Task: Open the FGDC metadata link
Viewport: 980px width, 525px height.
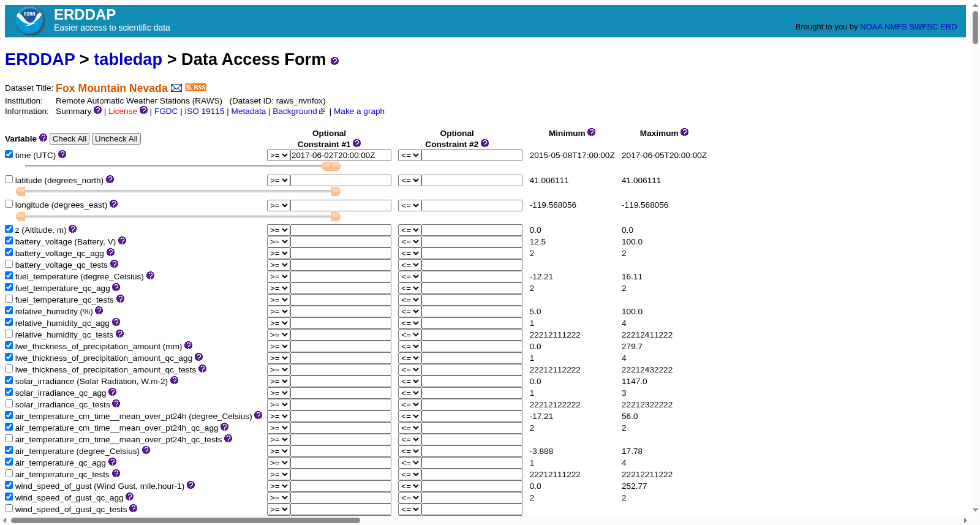Action: tap(166, 111)
